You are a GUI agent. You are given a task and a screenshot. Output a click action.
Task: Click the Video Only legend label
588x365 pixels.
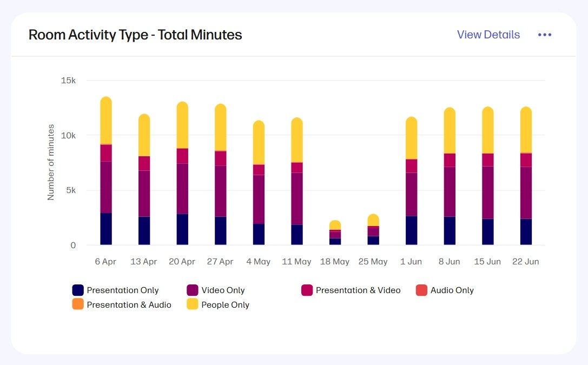(223, 290)
